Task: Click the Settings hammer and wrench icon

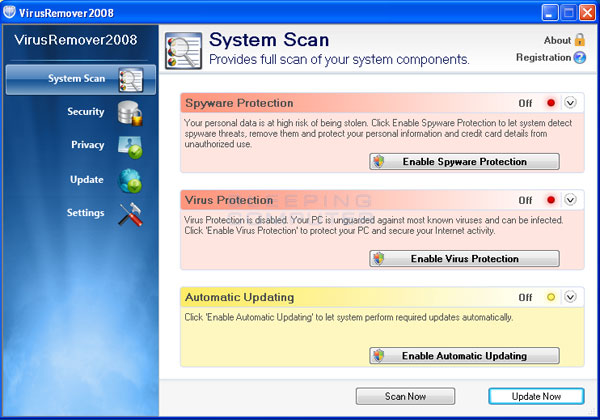Action: [x=130, y=214]
